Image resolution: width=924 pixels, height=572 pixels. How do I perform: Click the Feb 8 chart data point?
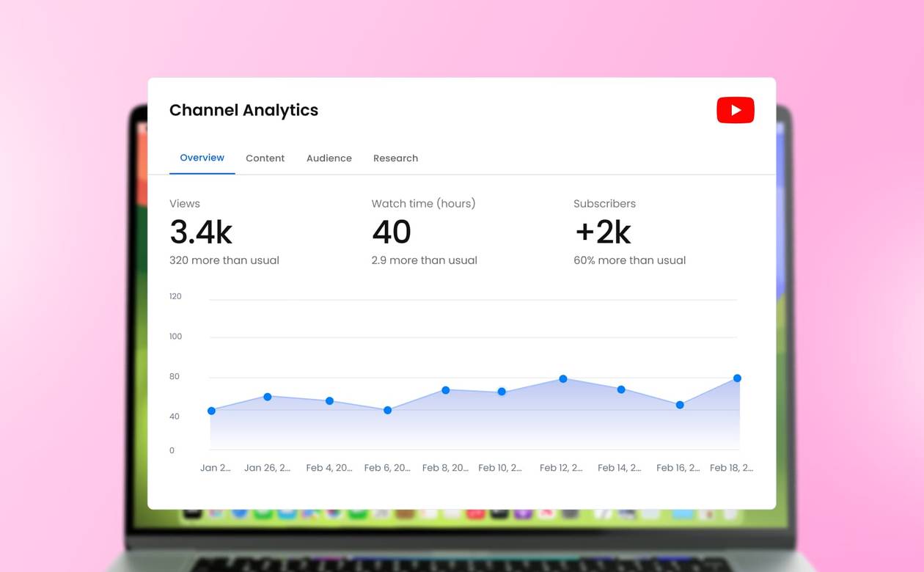coord(446,390)
